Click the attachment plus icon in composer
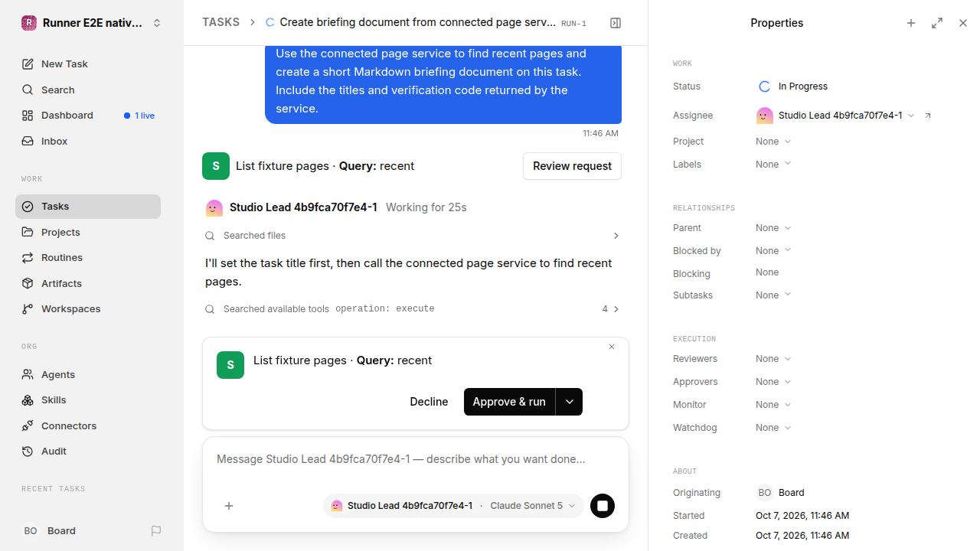 pos(229,506)
